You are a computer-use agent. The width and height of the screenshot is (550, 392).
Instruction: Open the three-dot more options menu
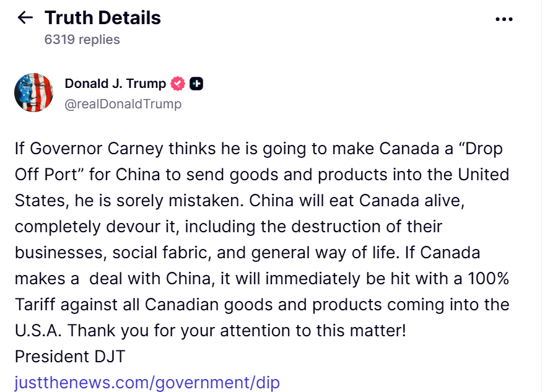pyautogui.click(x=504, y=19)
